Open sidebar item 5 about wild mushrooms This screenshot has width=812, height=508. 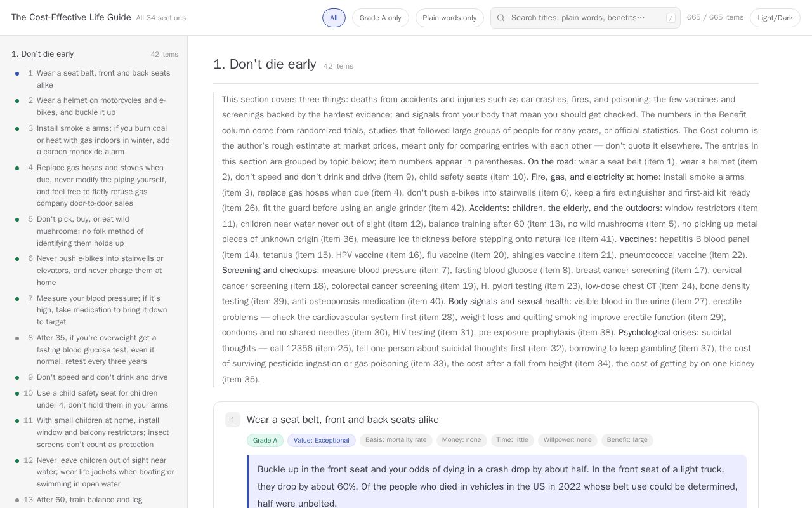[x=95, y=231]
